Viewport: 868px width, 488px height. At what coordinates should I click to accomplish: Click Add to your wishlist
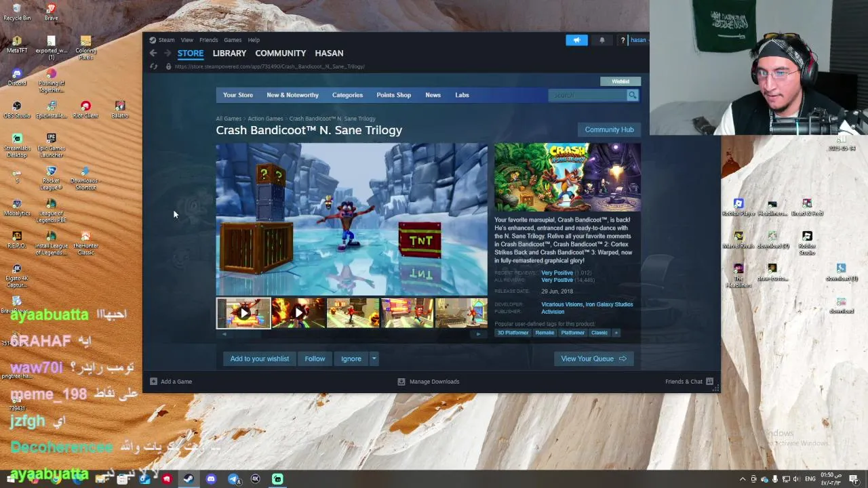point(260,359)
